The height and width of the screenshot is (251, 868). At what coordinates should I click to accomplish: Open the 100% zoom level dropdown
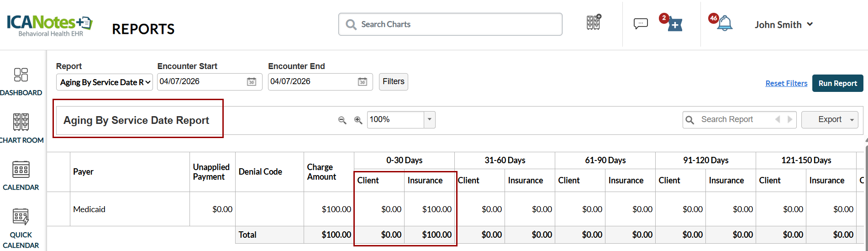click(x=429, y=120)
